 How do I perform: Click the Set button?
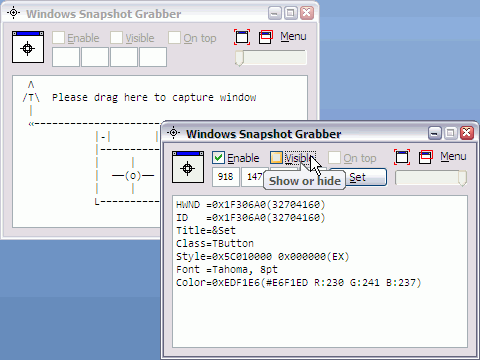tap(366, 177)
